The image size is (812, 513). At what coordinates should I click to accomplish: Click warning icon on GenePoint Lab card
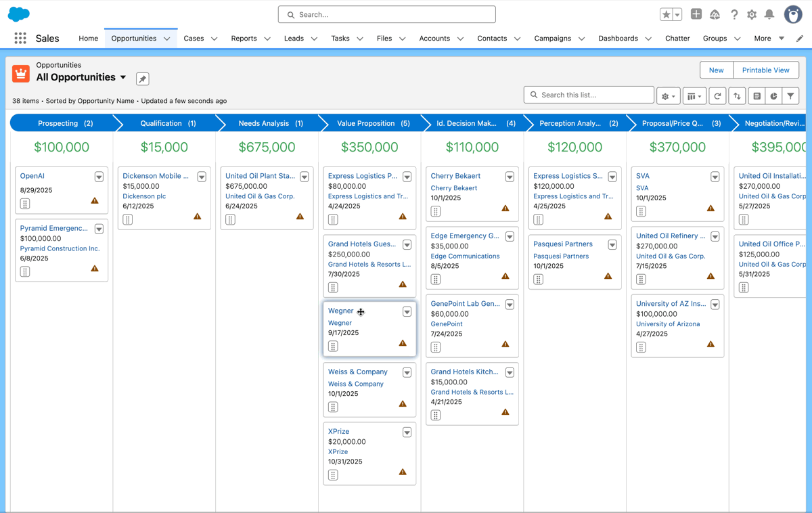tap(505, 344)
